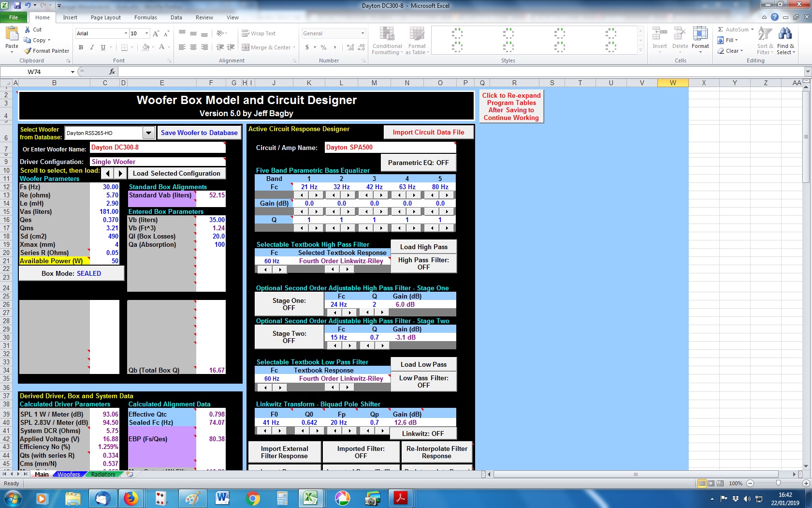Open Sort & Filter
The height and width of the screenshot is (508, 812).
point(765,41)
